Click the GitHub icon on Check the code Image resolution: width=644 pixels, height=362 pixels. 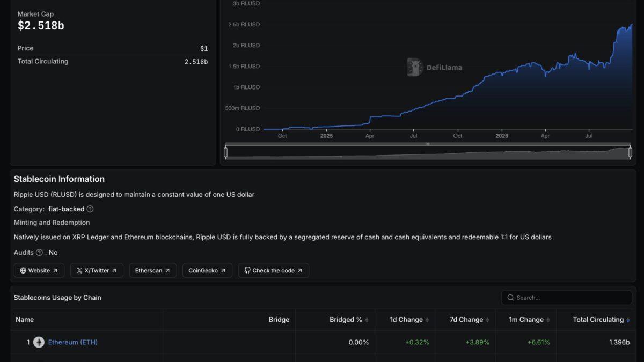coord(247,271)
